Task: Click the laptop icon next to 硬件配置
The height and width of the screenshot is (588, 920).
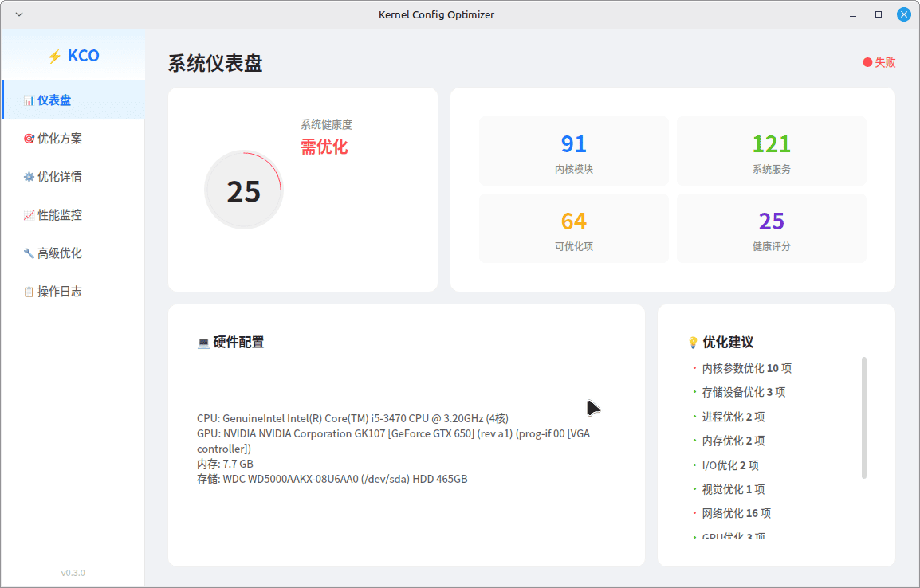Action: click(203, 343)
